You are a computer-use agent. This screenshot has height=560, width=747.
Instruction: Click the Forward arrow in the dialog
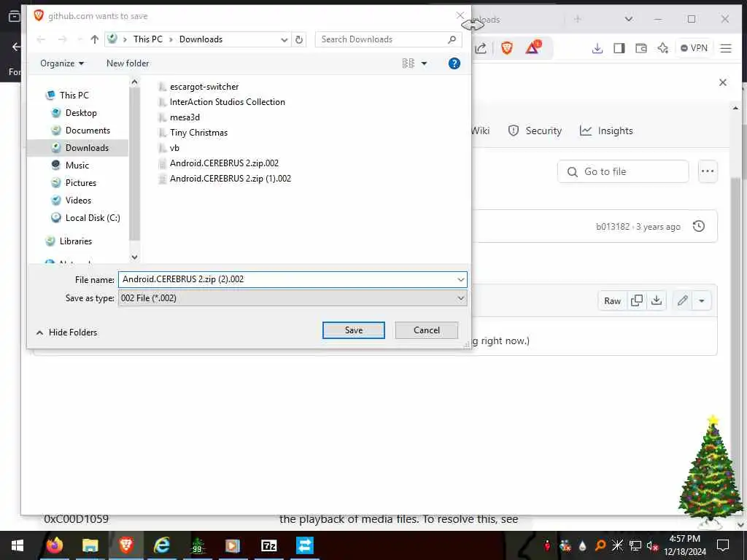(x=63, y=39)
